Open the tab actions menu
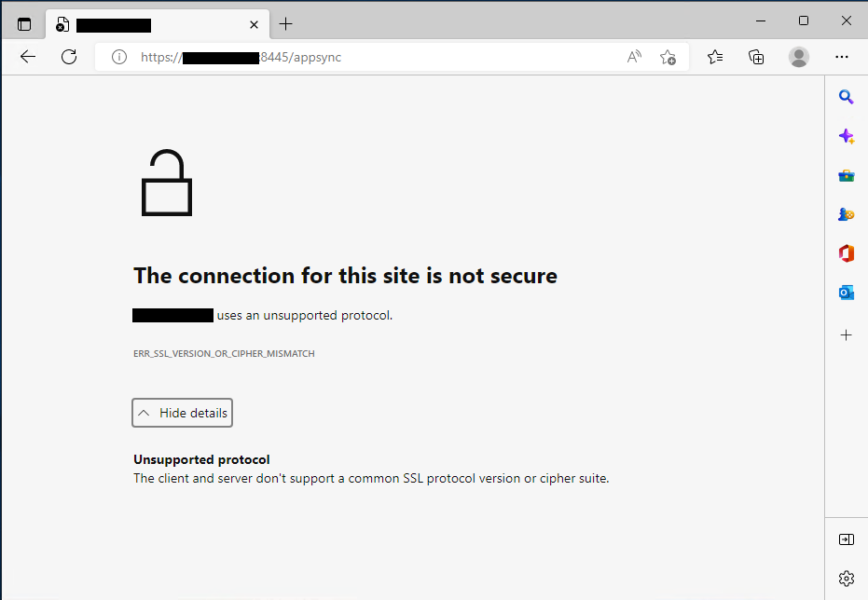The width and height of the screenshot is (868, 600). [23, 23]
